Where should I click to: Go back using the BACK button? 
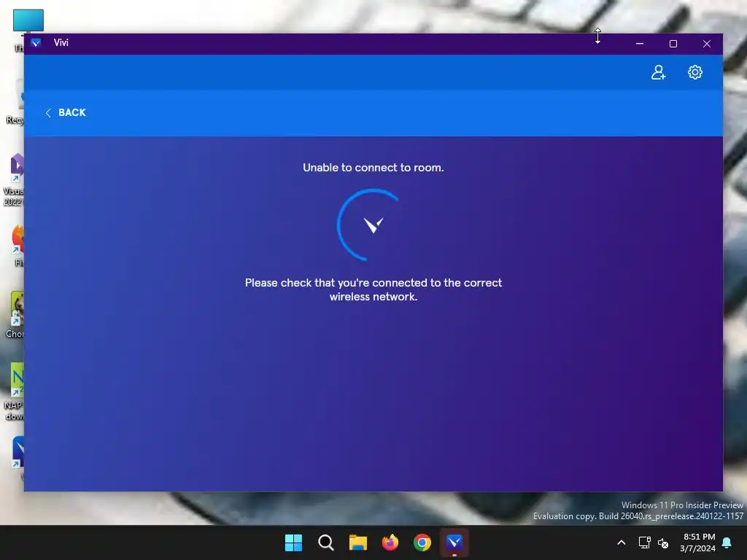click(x=66, y=113)
